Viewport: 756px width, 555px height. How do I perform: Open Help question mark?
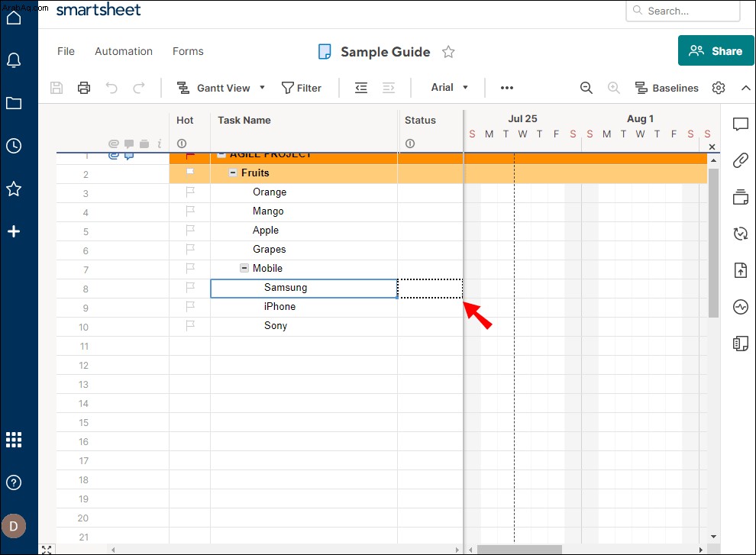click(14, 482)
